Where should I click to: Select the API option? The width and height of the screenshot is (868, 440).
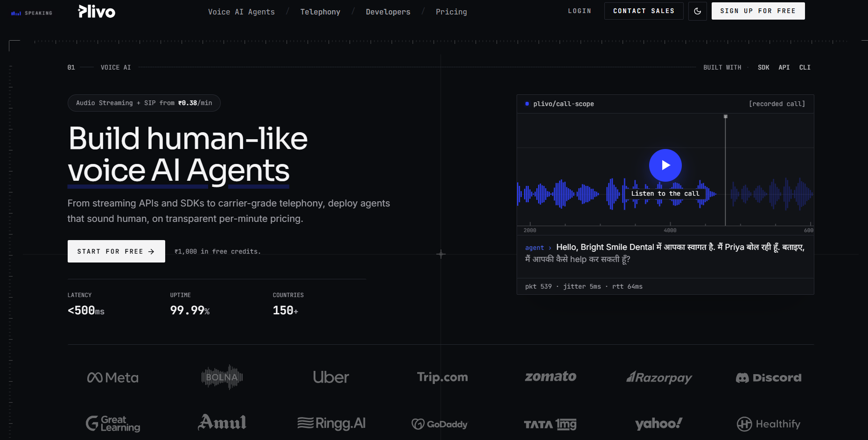[x=784, y=67]
